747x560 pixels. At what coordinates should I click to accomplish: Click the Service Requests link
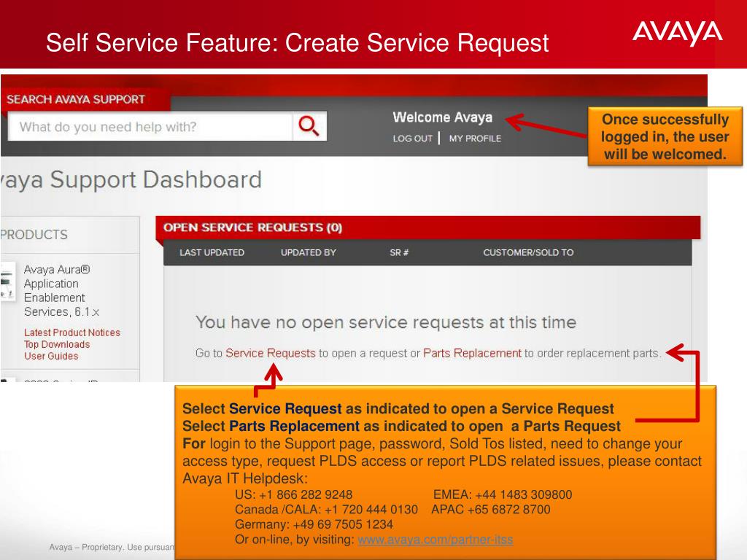(270, 354)
